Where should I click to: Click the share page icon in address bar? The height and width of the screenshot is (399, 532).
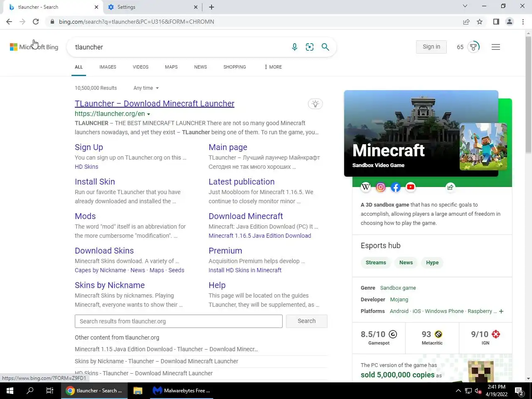466,22
